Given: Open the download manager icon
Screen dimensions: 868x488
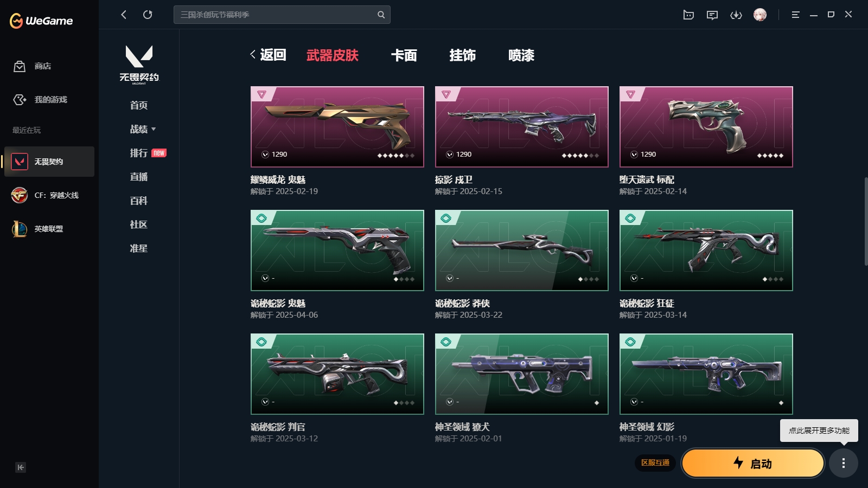Looking at the screenshot, I should coord(736,15).
